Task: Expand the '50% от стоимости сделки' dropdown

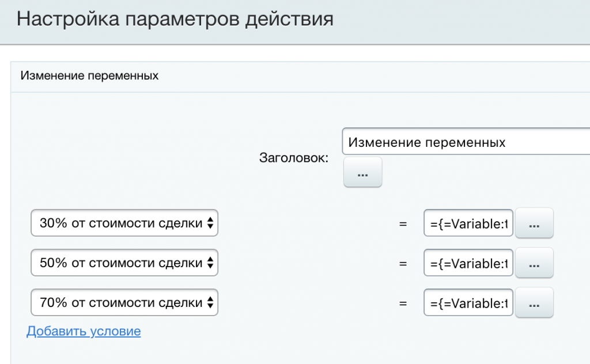Action: (x=124, y=263)
